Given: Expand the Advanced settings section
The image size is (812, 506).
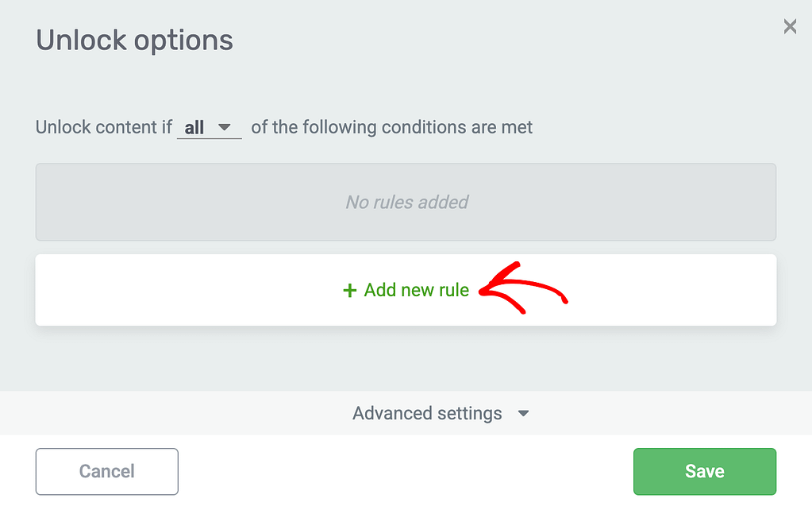Looking at the screenshot, I should 427,413.
